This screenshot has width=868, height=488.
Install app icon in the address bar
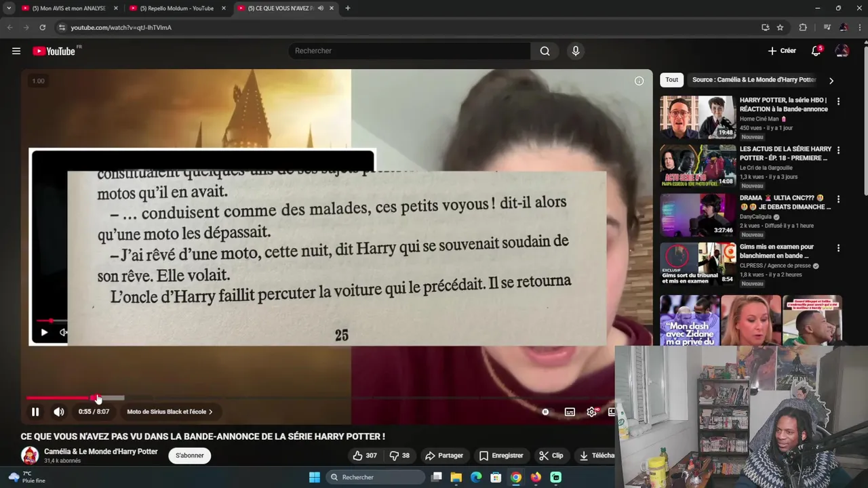pos(765,27)
